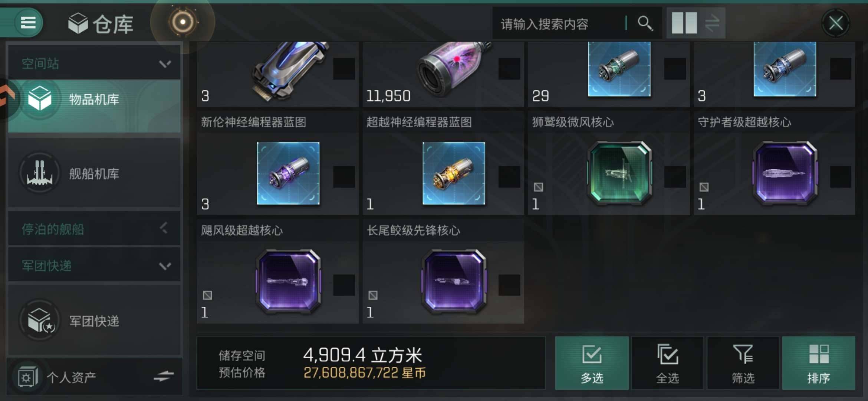This screenshot has width=868, height=401.
Task: Collapse the 军团快递 header chevron
Action: [165, 266]
